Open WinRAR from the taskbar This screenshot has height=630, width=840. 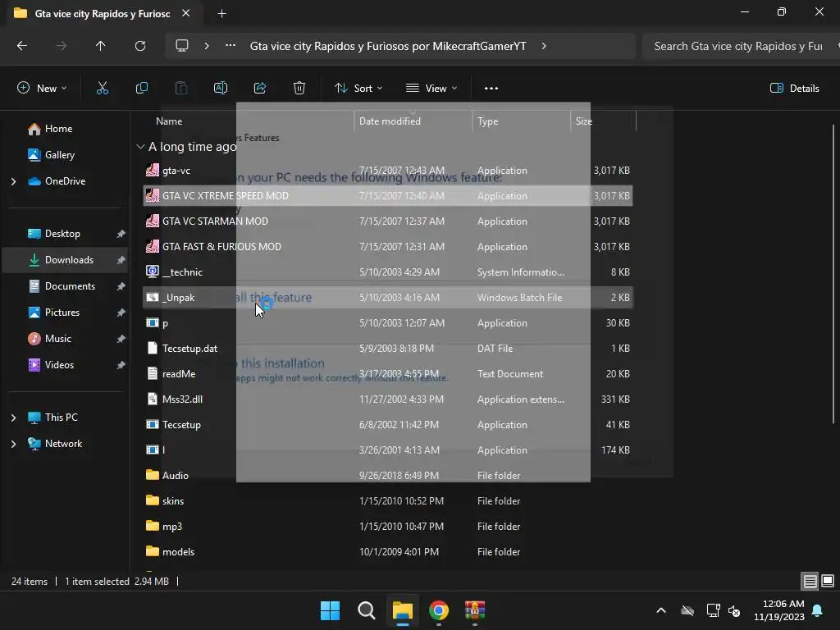(475, 610)
